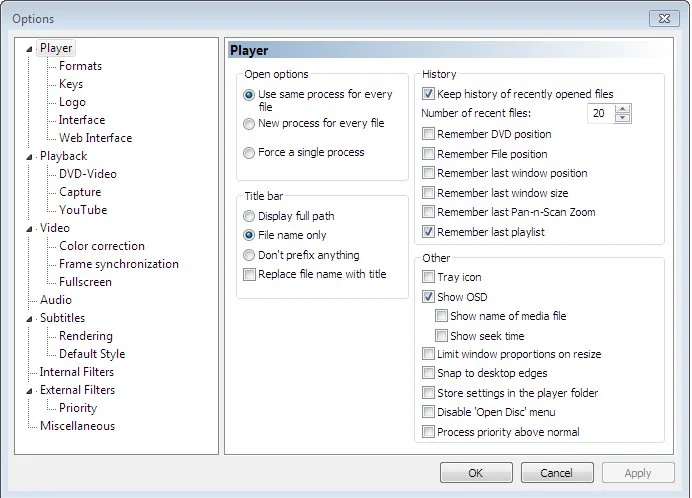Uncheck Keep history of recently opened files
The width and height of the screenshot is (692, 498).
click(x=428, y=94)
